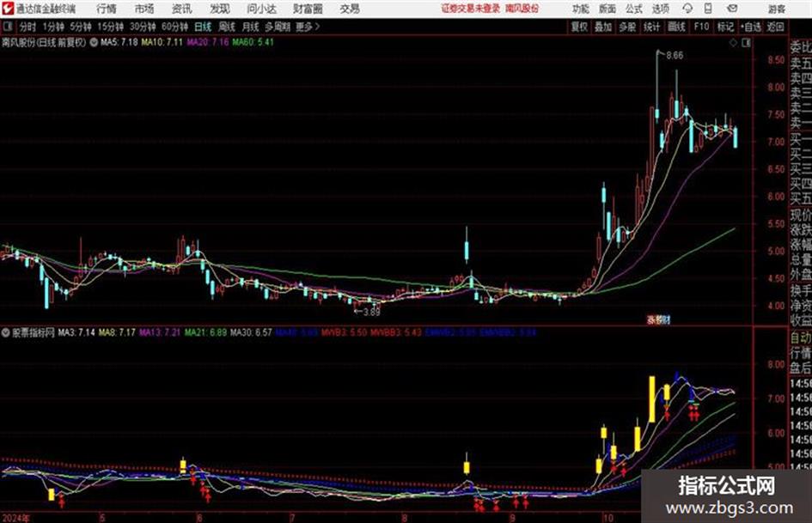Toggle the right side panel icon
812x523 pixels.
746,43
